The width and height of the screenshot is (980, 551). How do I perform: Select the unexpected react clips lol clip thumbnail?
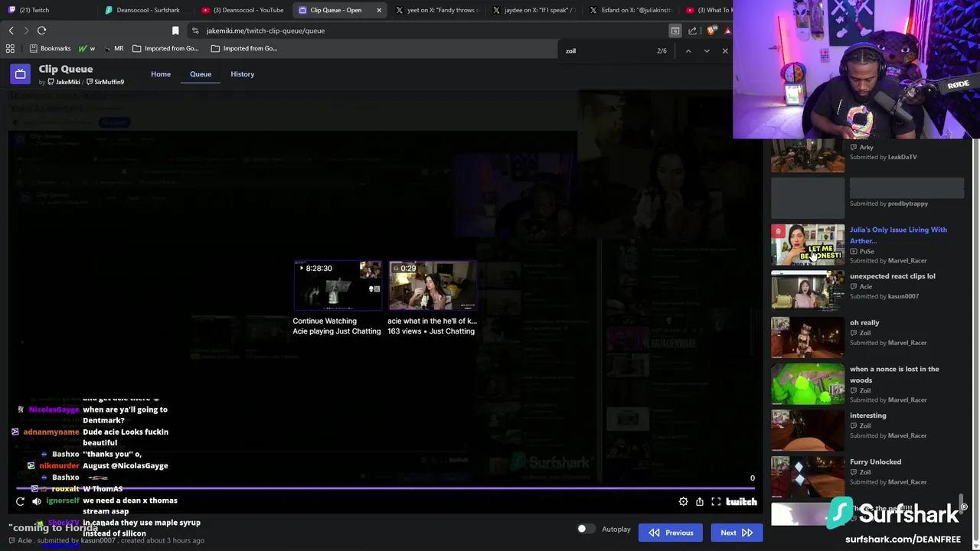[x=808, y=291]
